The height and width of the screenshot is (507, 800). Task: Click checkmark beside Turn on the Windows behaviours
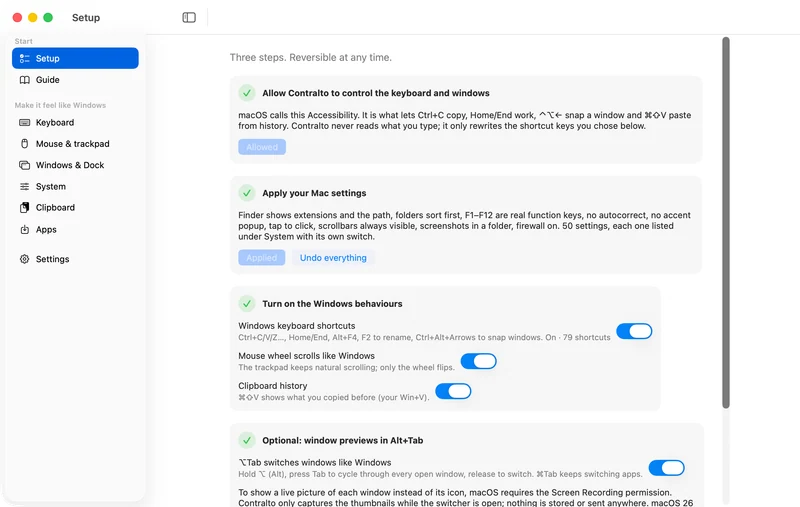(247, 303)
